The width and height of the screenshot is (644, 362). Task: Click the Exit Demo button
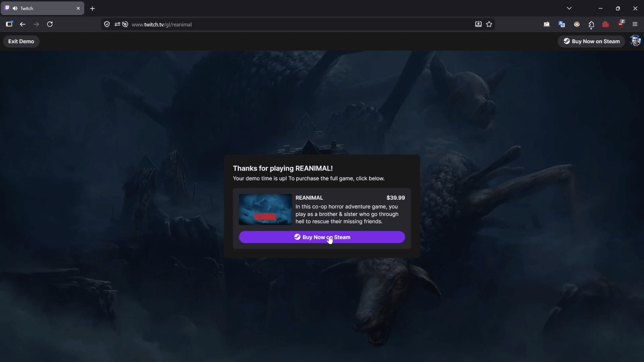click(x=21, y=41)
